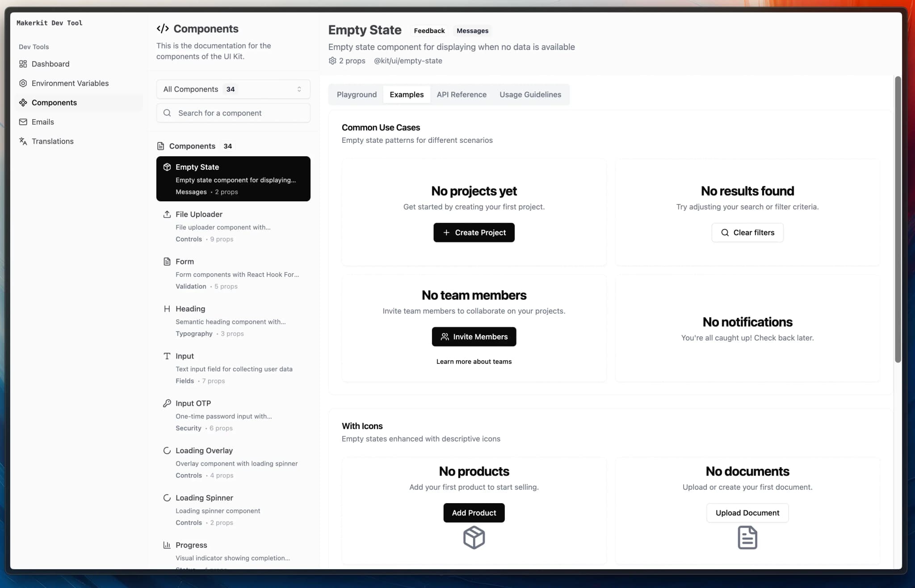Expand the component filter selector

tap(299, 89)
